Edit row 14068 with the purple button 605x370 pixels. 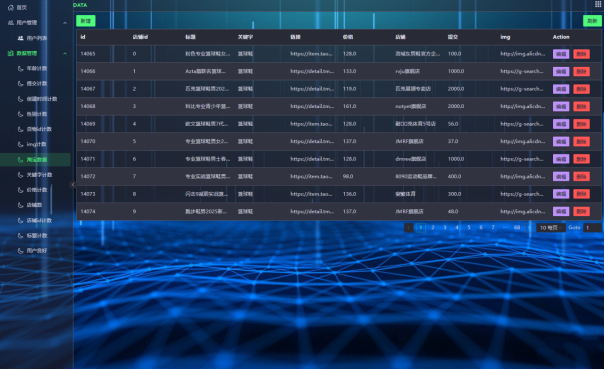click(561, 106)
